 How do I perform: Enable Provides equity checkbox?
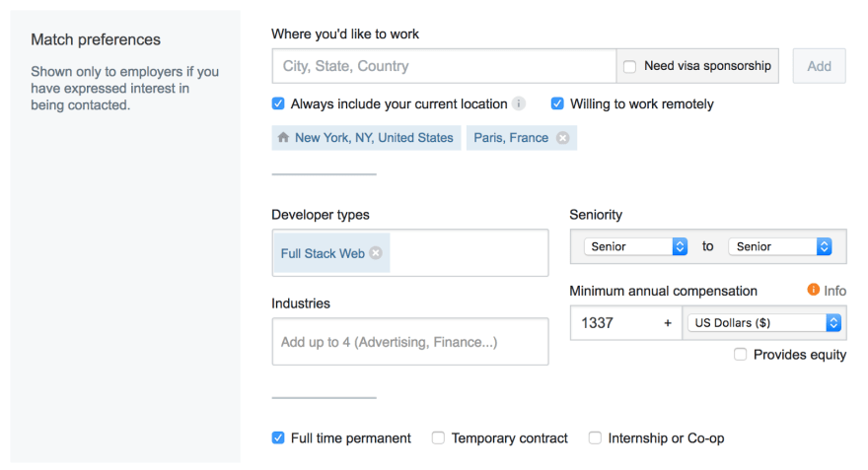point(740,354)
